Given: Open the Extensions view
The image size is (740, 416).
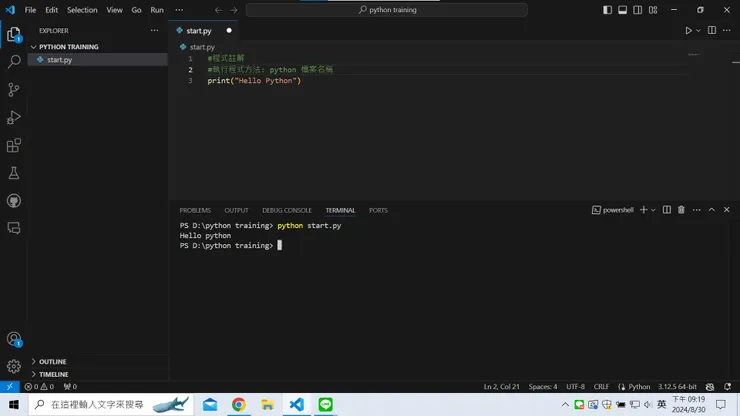Looking at the screenshot, I should [x=14, y=145].
